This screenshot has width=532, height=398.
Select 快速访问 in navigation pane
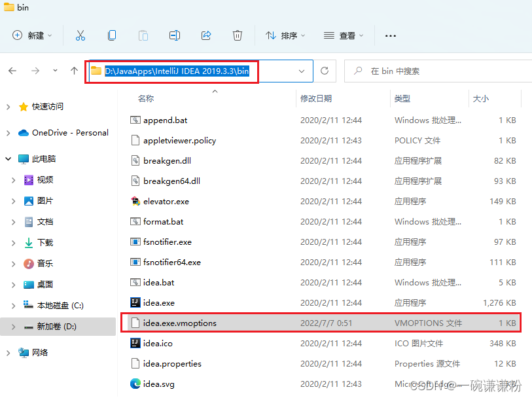coord(48,107)
